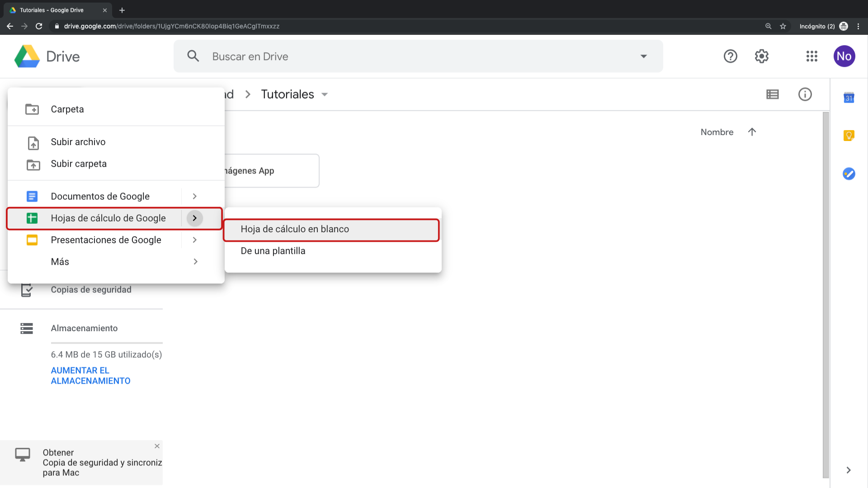The width and height of the screenshot is (868, 488).
Task: Click AUMENTAR EL ALMACENAMIENTO link
Action: tap(90, 375)
